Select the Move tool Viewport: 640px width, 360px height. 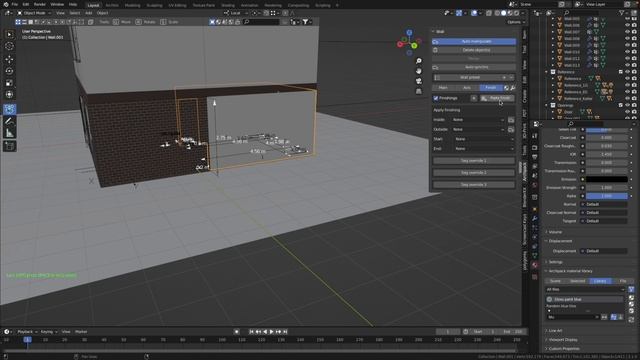click(x=9, y=60)
